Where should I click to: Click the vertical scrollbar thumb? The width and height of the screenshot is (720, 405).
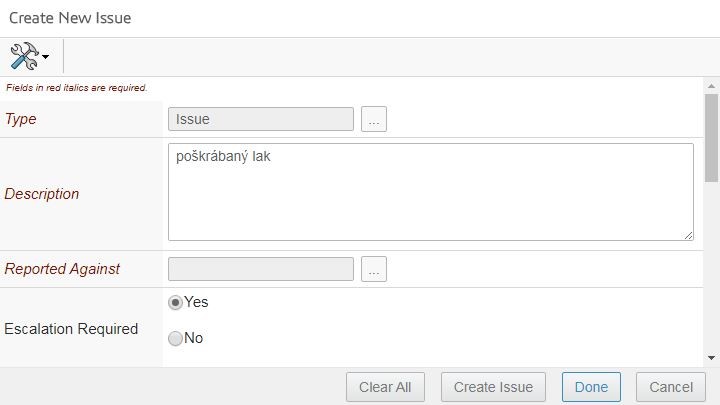pyautogui.click(x=711, y=138)
